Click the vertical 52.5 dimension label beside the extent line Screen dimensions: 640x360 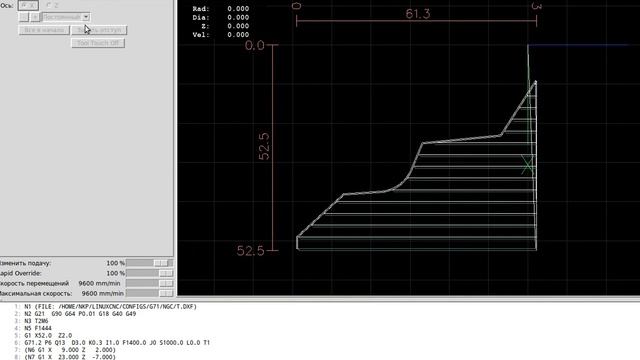(264, 146)
